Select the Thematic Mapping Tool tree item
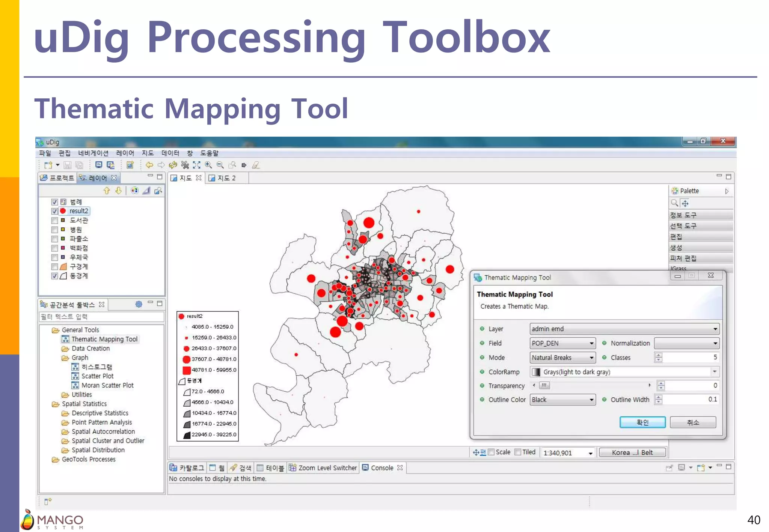 100,339
